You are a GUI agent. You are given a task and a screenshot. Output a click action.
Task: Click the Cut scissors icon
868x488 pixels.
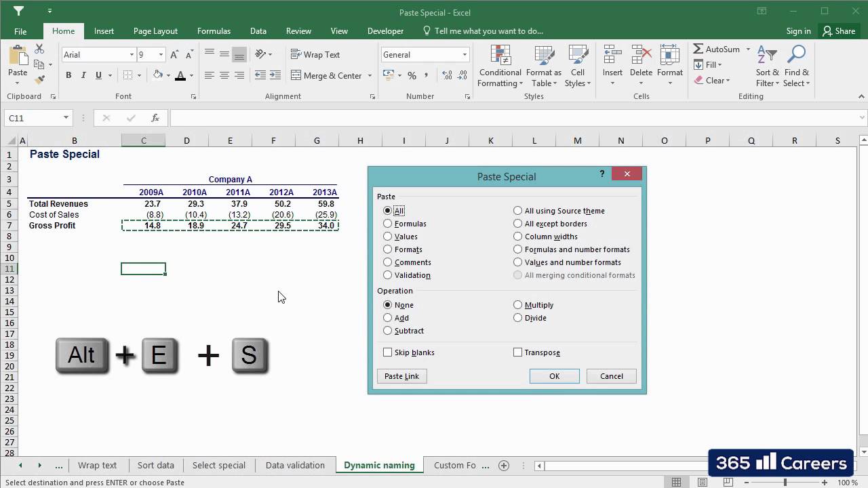pos(39,49)
